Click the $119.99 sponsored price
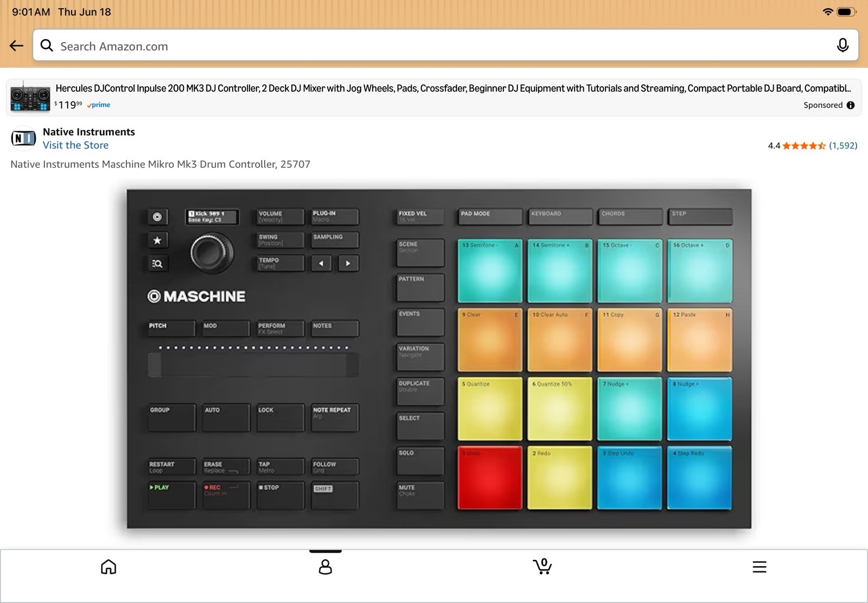 tap(68, 105)
